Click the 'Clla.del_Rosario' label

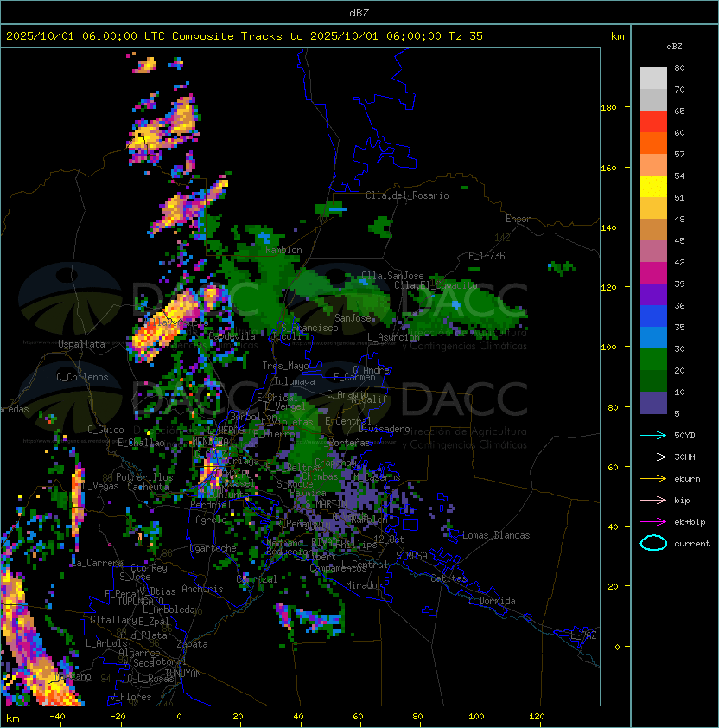(x=407, y=195)
